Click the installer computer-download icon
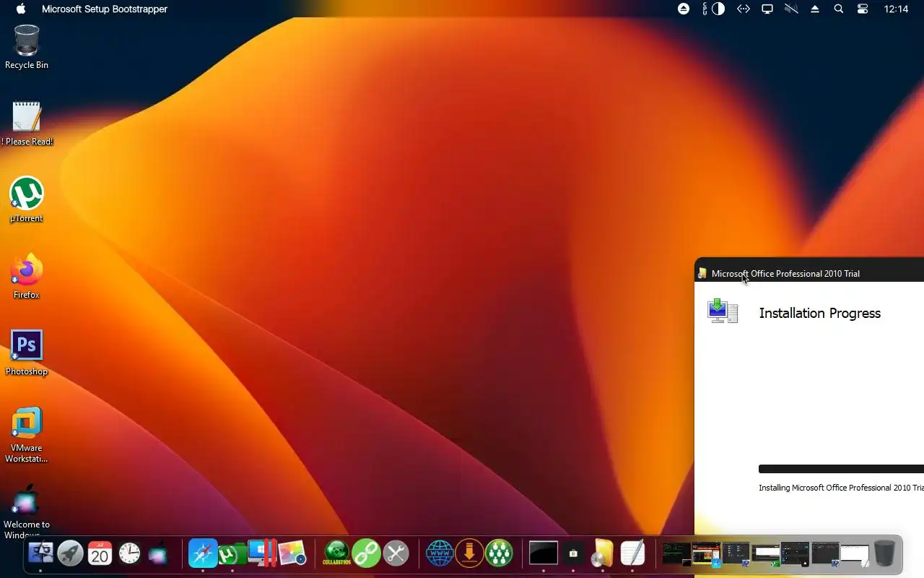This screenshot has height=578, width=924. point(723,311)
